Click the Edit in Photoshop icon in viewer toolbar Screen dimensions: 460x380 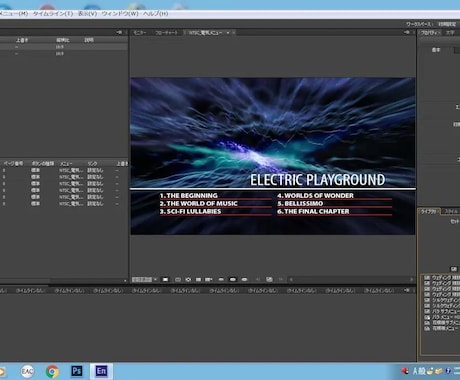point(269,279)
